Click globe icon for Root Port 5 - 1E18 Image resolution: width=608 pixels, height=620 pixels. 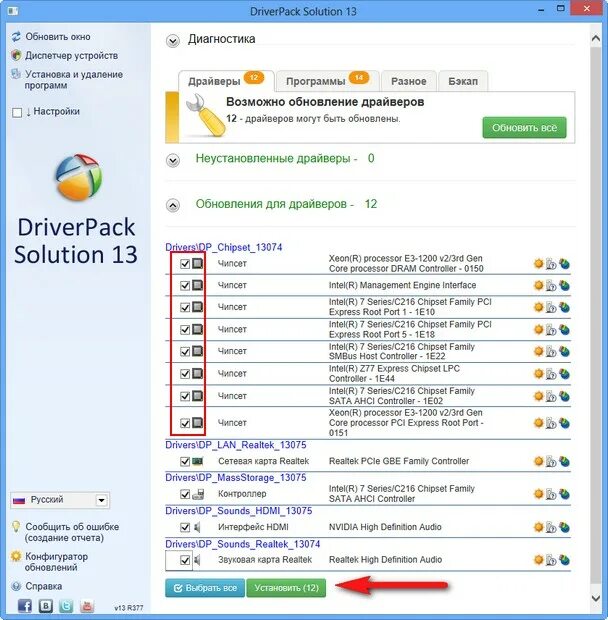(x=565, y=329)
